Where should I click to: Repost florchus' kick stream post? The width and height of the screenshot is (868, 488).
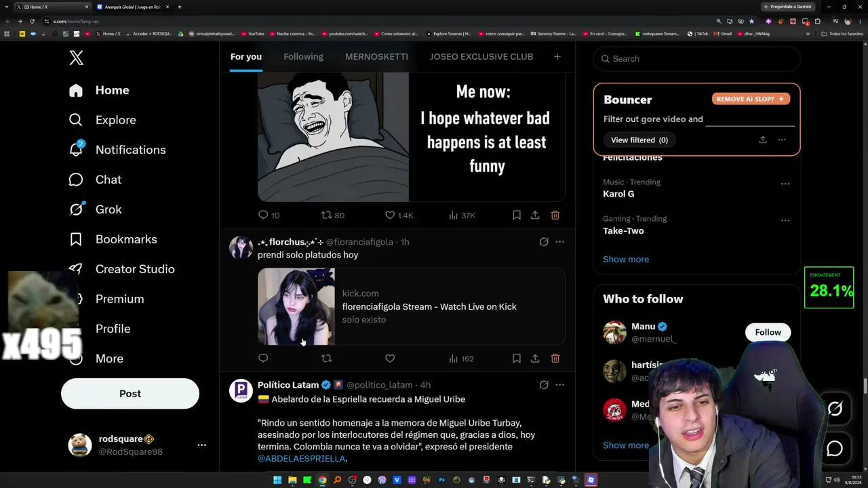326,358
